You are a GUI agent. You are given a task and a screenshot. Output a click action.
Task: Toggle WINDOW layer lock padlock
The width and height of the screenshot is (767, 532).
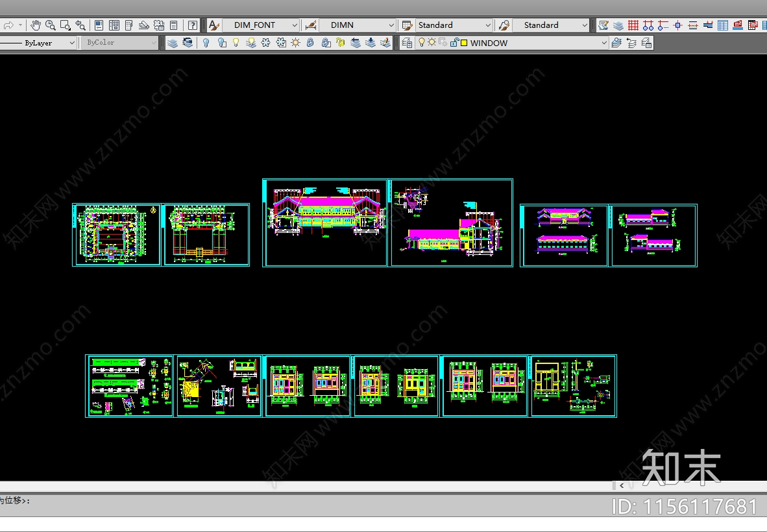click(454, 43)
